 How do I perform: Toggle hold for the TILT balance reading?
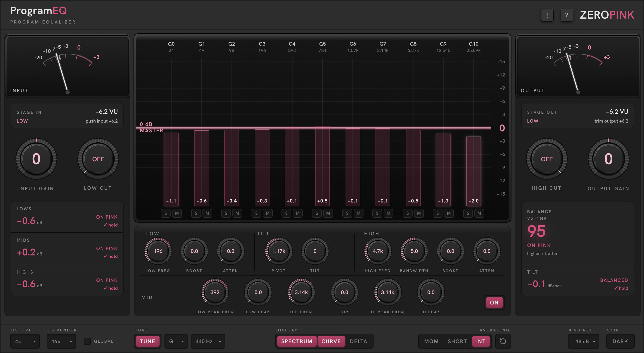621,288
